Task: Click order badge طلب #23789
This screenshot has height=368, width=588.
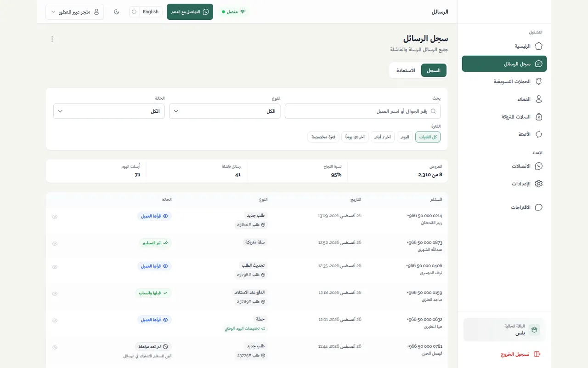Action: click(251, 302)
